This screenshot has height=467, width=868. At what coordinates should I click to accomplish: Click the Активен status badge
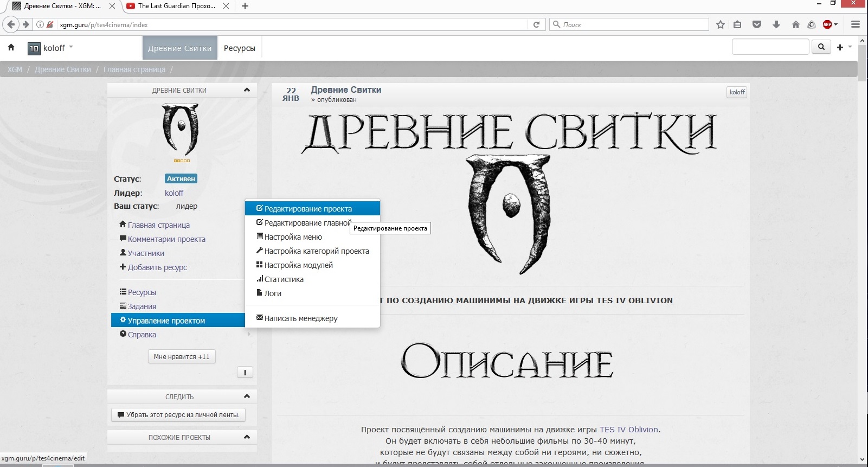click(x=181, y=178)
